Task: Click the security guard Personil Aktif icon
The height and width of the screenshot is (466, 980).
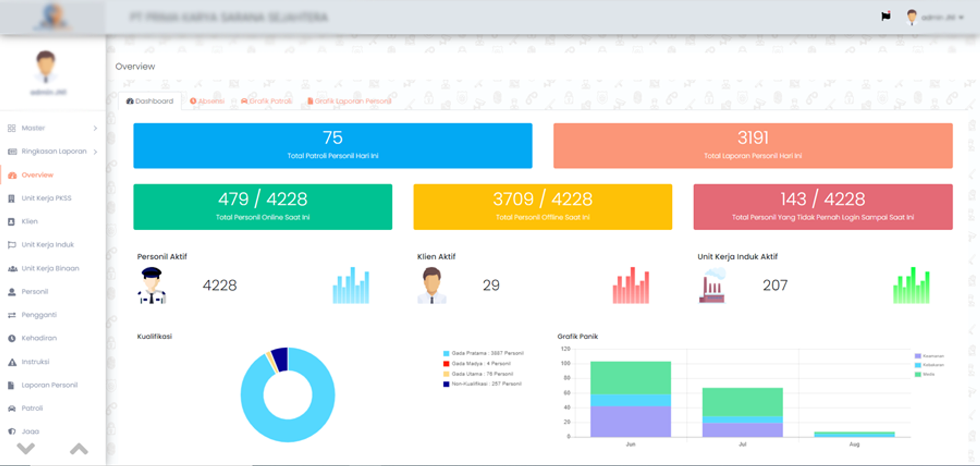Action: click(151, 285)
